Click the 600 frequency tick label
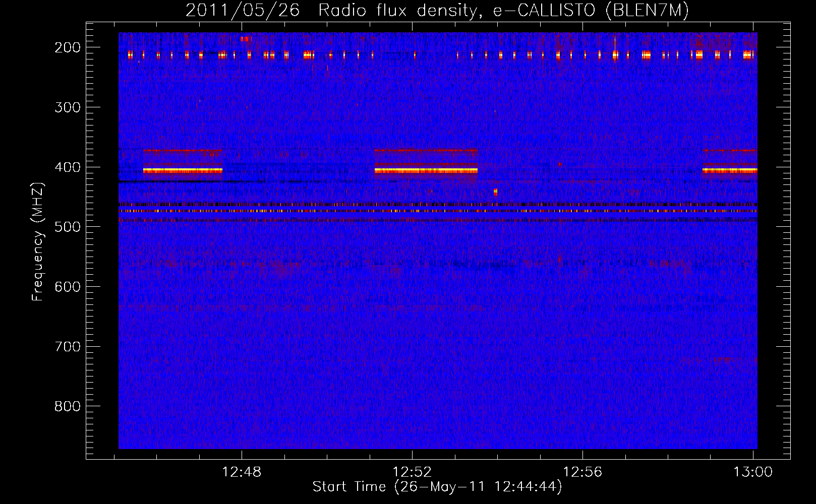This screenshot has height=504, width=816. click(x=67, y=287)
